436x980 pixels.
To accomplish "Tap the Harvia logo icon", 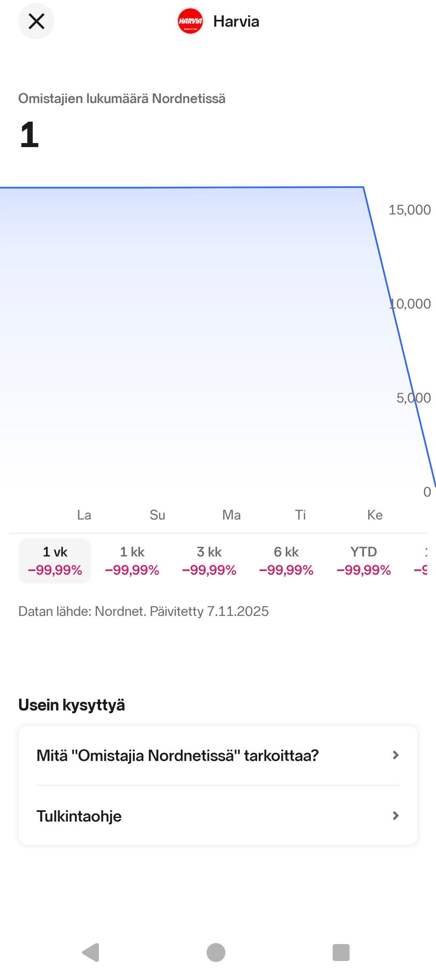I will 190,21.
